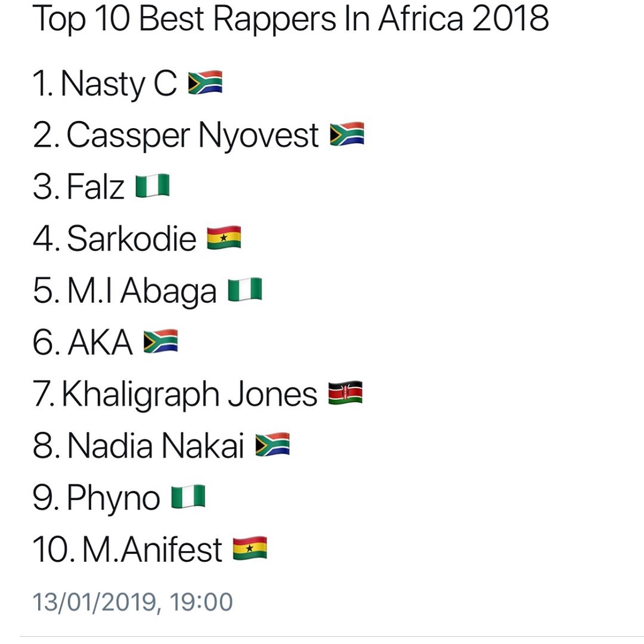Click the name Sarkodie in the list
Viewport: 644px width, 644px height.
[131, 239]
